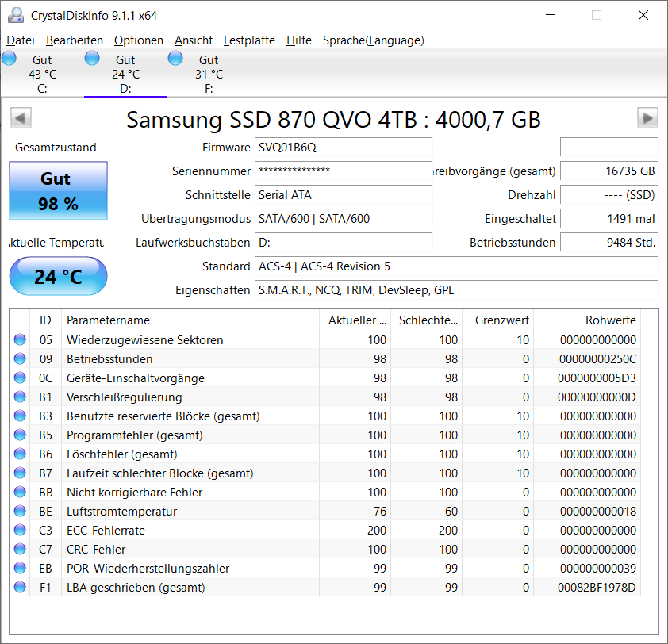Click the Laufwerksbuchstaben field D:
Screen dimensions: 668x644
coord(344,243)
